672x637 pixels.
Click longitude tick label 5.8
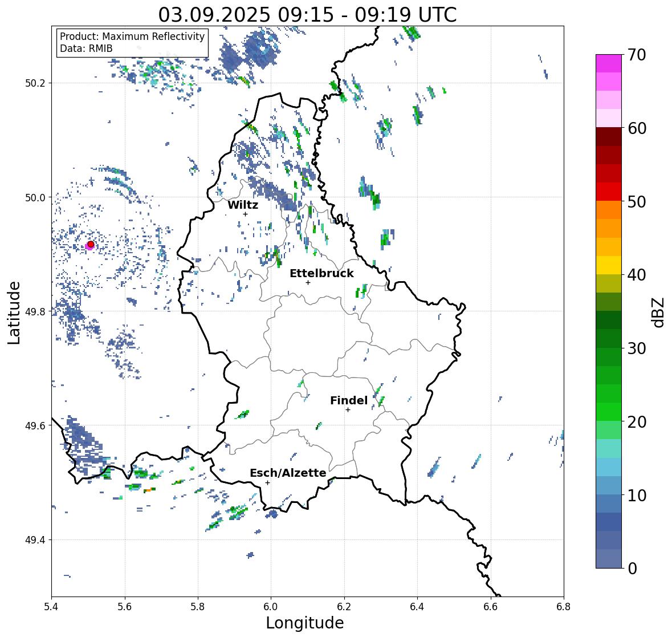198,606
